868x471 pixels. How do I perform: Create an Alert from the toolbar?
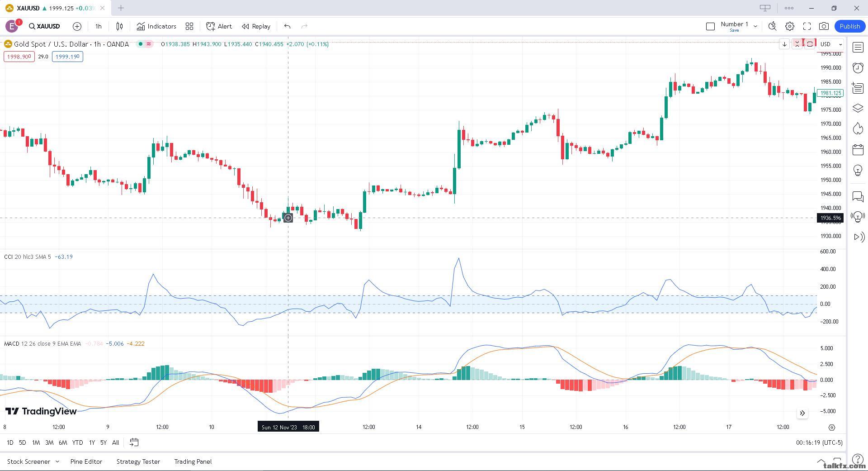(219, 26)
